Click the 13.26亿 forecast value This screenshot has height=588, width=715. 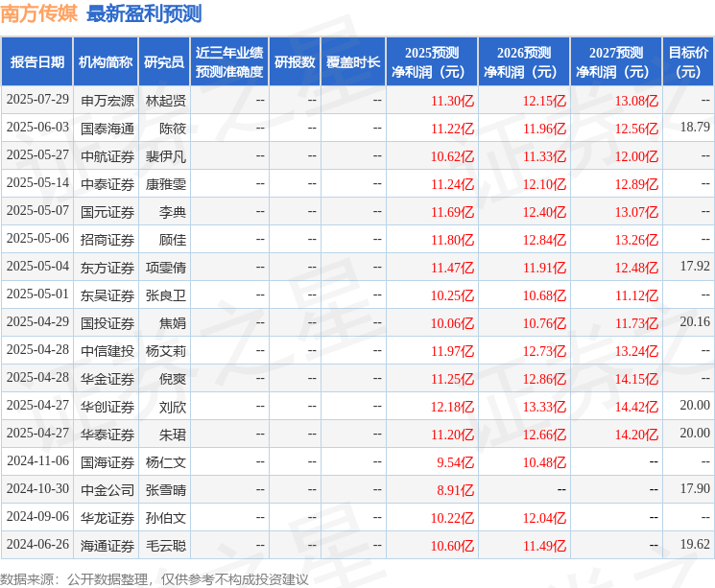point(636,239)
